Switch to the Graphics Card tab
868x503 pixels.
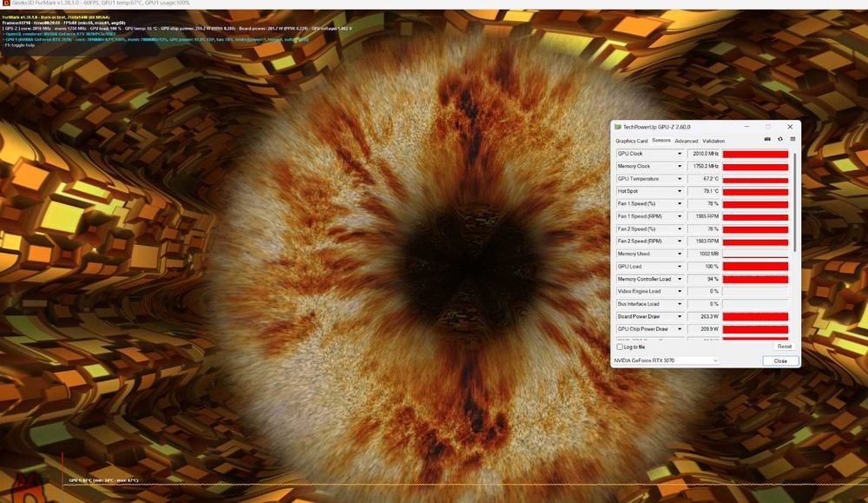click(x=631, y=141)
